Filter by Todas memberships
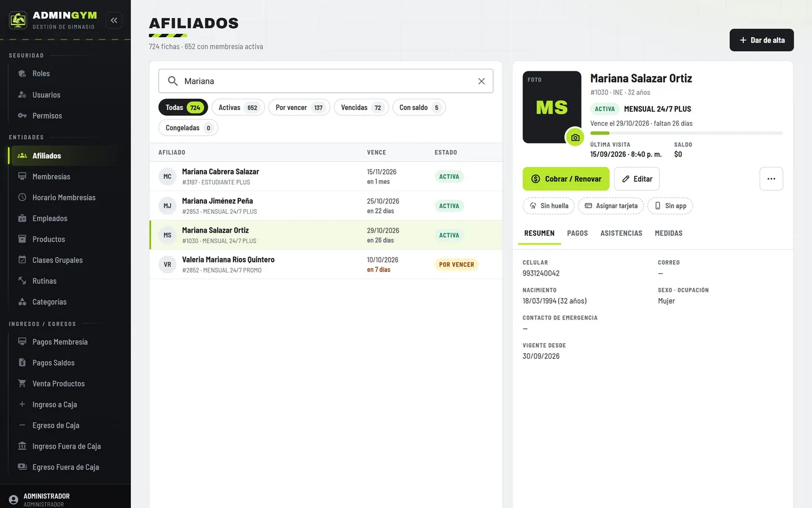 (183, 107)
